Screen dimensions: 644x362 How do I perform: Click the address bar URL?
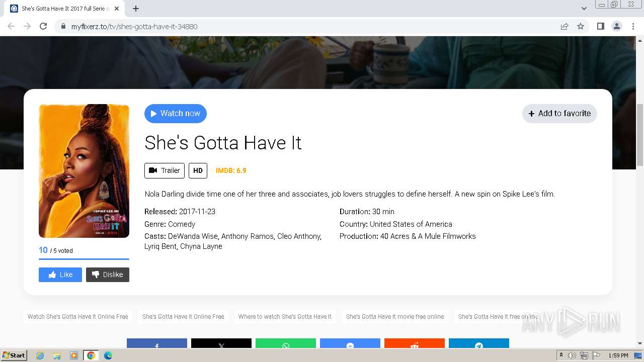[134, 27]
